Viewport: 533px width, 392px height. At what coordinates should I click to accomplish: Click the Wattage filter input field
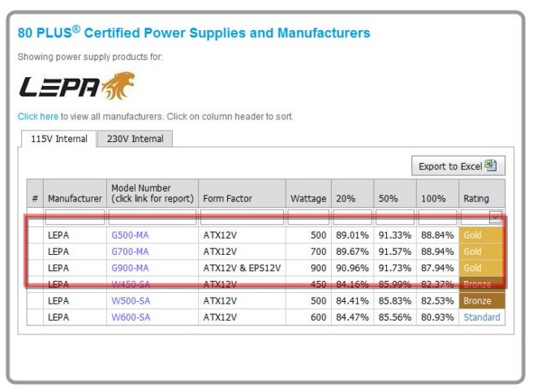click(308, 218)
